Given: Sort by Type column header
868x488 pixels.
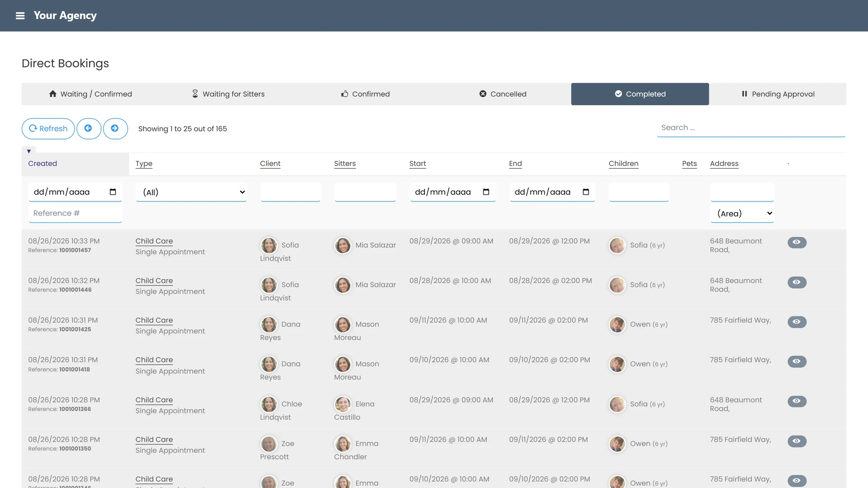Looking at the screenshot, I should point(144,164).
